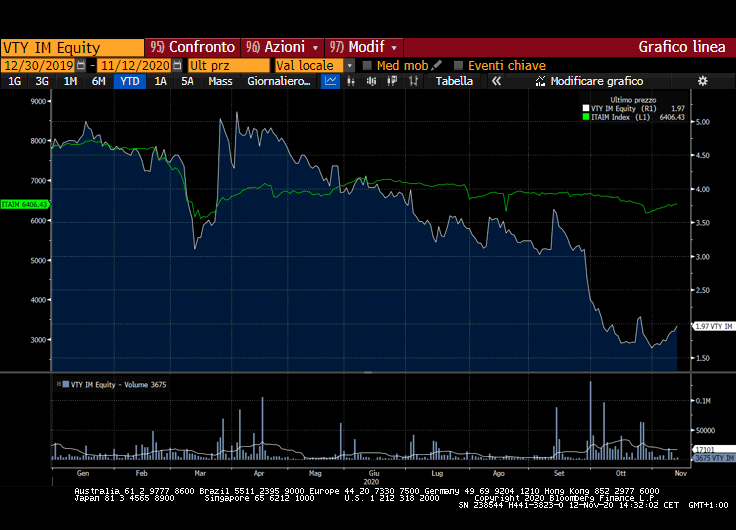This screenshot has height=530, width=736.
Task: Select the fourth chart style icon beside candlesticks
Action: [x=392, y=81]
